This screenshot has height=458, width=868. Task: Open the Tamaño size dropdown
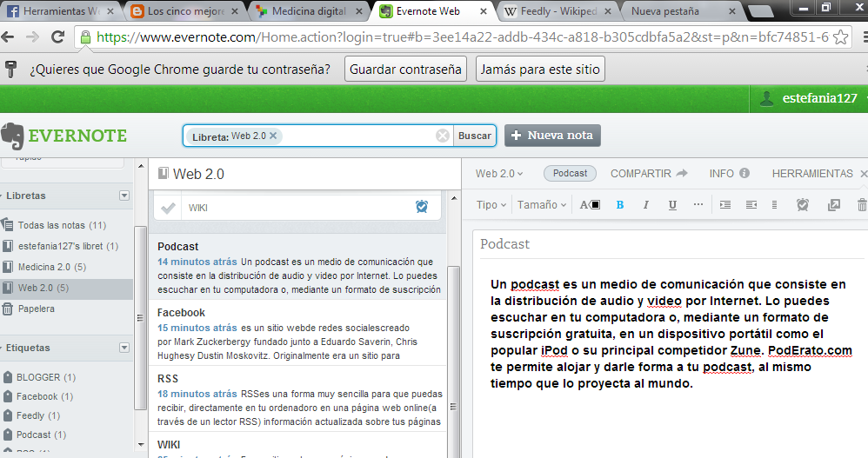(x=542, y=204)
